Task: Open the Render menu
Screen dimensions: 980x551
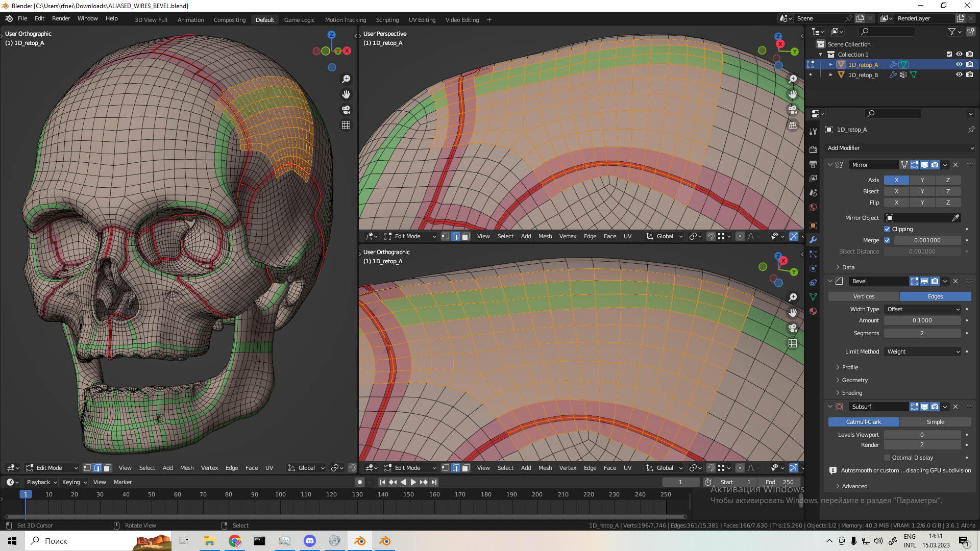Action: [x=61, y=18]
